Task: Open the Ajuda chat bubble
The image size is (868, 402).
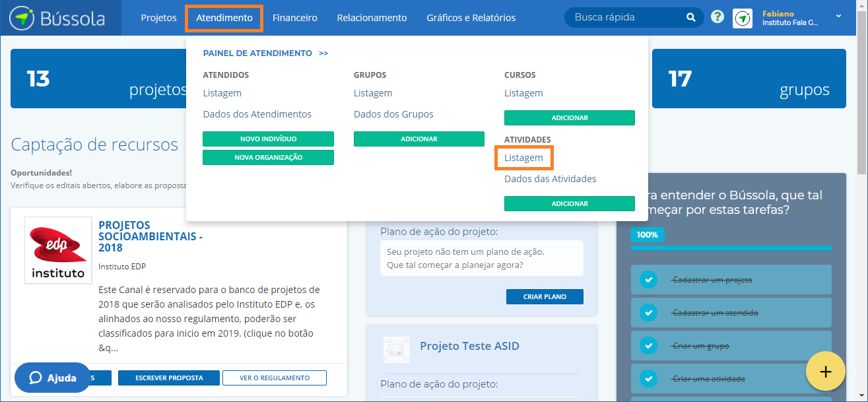Action: point(52,378)
